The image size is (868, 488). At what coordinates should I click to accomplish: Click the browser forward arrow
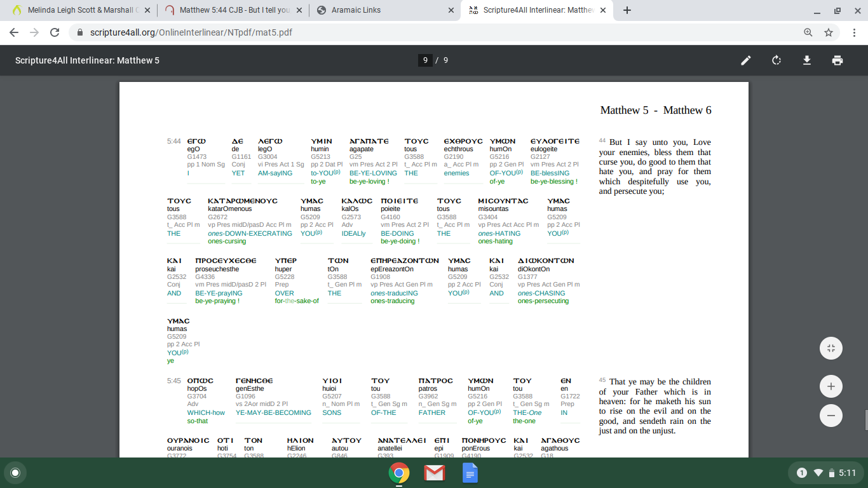pos(34,32)
